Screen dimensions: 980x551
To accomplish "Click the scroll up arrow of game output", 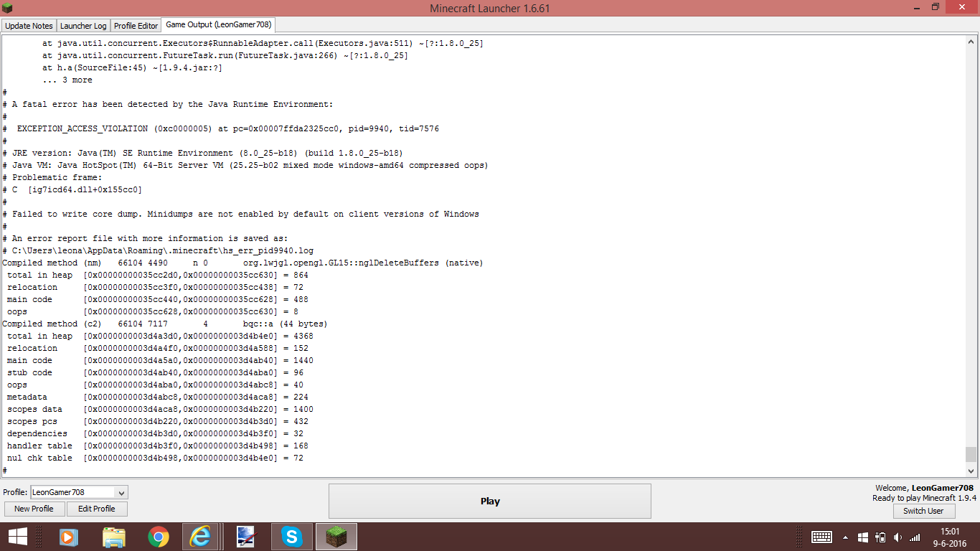I will tap(971, 42).
